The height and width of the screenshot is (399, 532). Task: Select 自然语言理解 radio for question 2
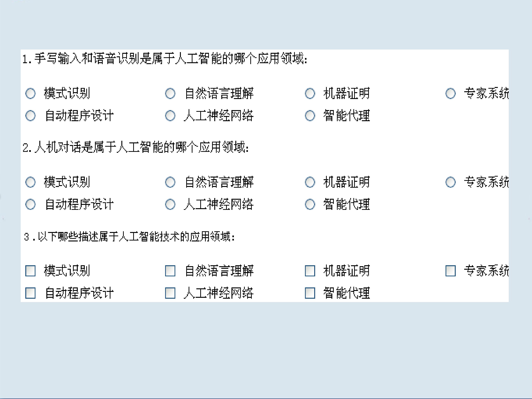click(x=170, y=182)
